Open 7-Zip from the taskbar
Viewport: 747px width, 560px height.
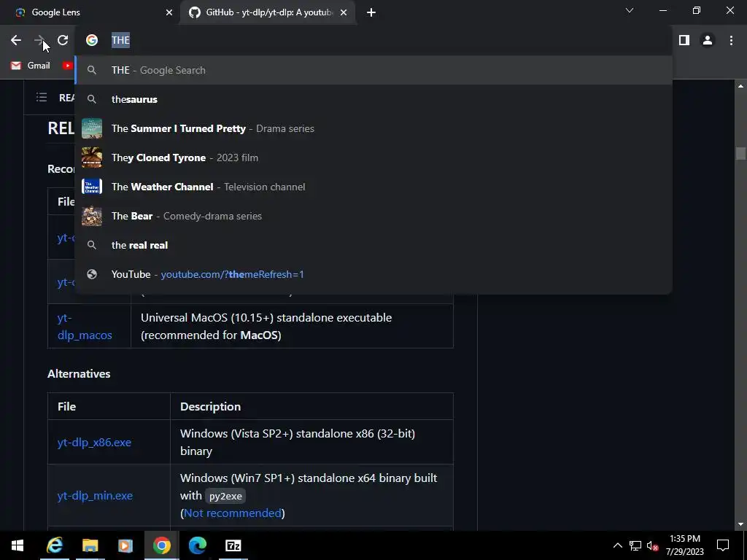[233, 545]
